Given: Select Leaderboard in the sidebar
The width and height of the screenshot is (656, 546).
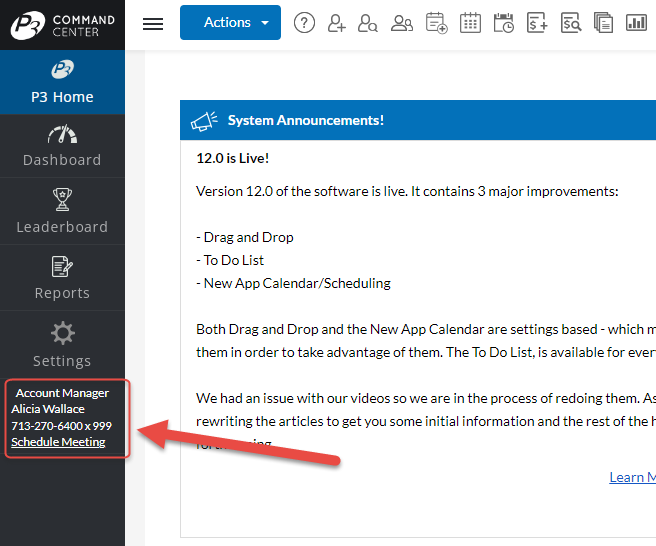Looking at the screenshot, I should (x=62, y=212).
